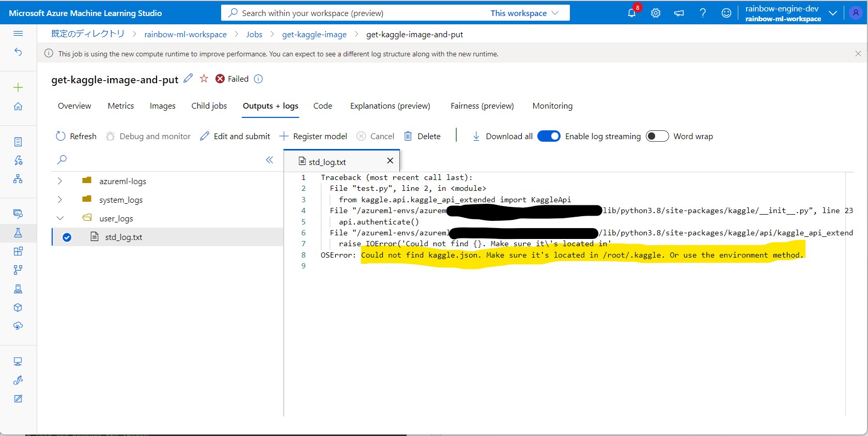The image size is (868, 436).
Task: Click Debug and monitor
Action: (x=148, y=136)
